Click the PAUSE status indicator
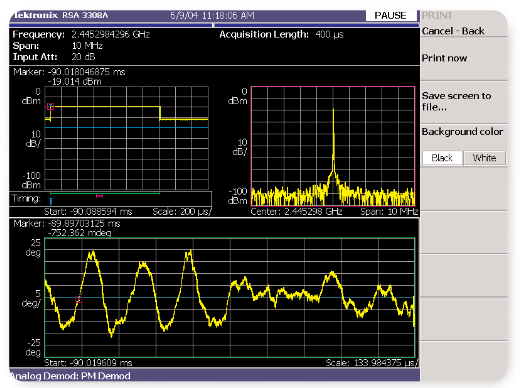This screenshot has height=388, width=520. [391, 15]
